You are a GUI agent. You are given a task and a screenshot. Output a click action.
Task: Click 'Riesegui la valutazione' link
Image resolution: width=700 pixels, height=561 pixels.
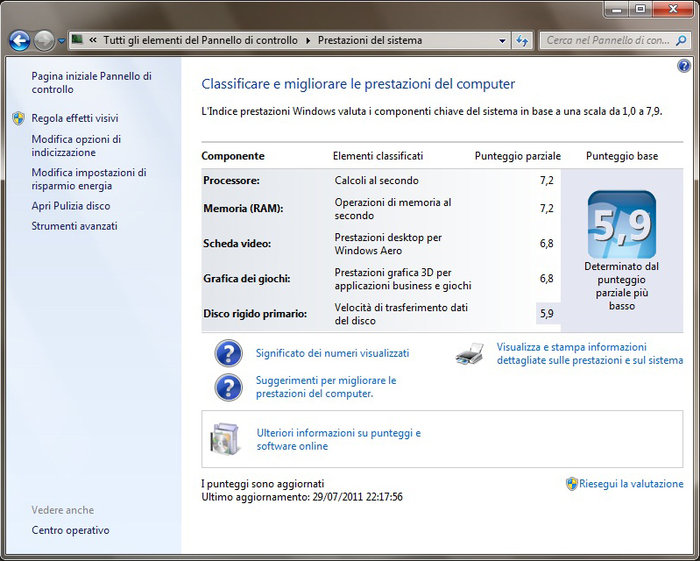pos(631,484)
